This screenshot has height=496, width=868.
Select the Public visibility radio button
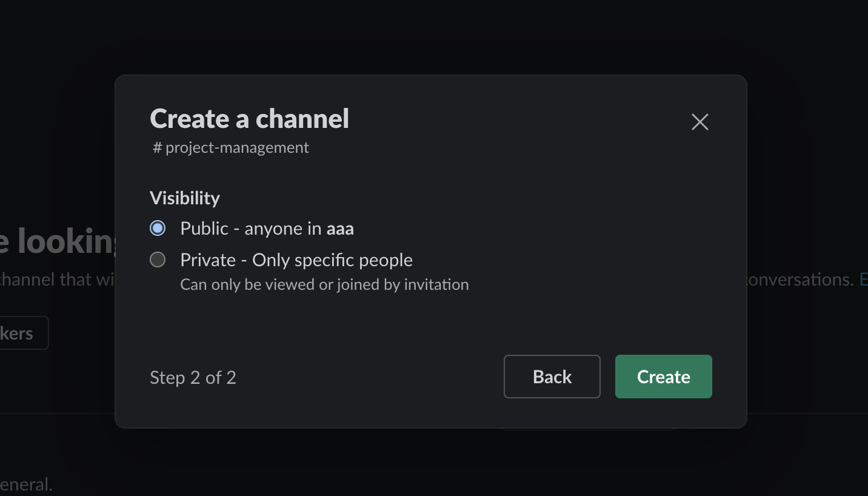157,228
